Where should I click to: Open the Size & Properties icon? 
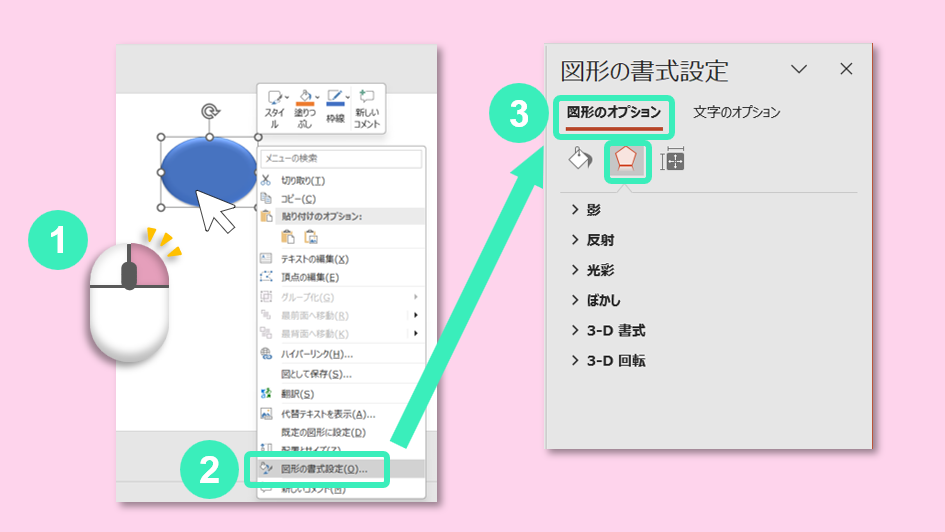[673, 160]
